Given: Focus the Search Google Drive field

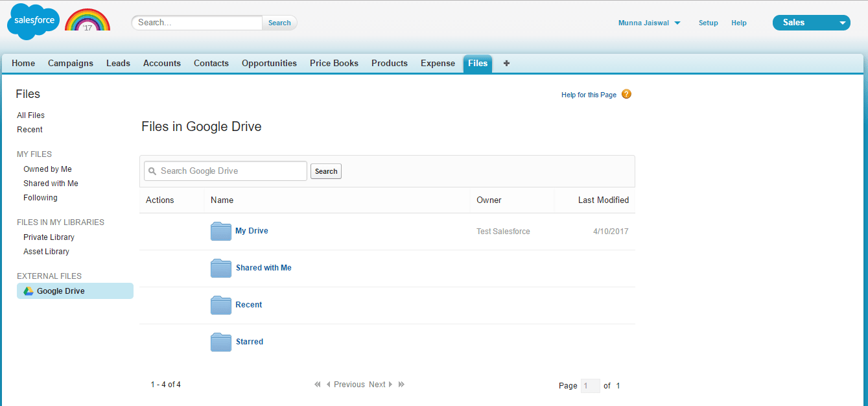Looking at the screenshot, I should [226, 171].
